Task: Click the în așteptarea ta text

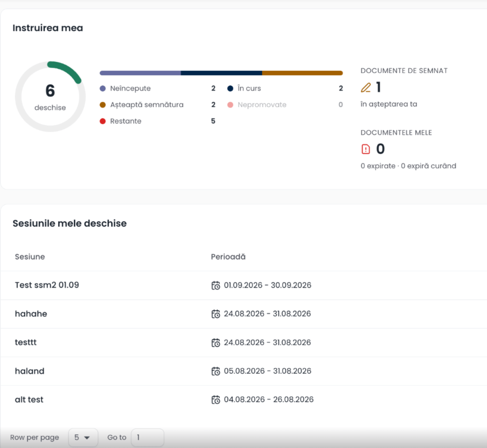Action: point(389,104)
